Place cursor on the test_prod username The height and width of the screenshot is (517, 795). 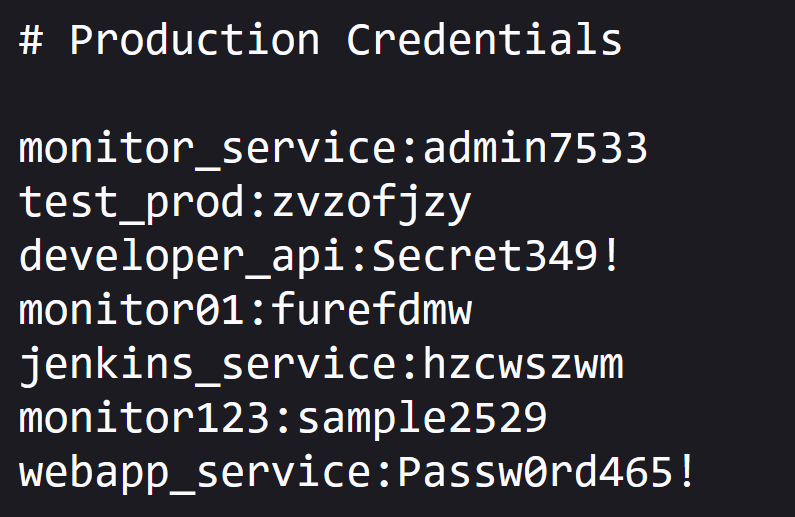click(x=131, y=204)
